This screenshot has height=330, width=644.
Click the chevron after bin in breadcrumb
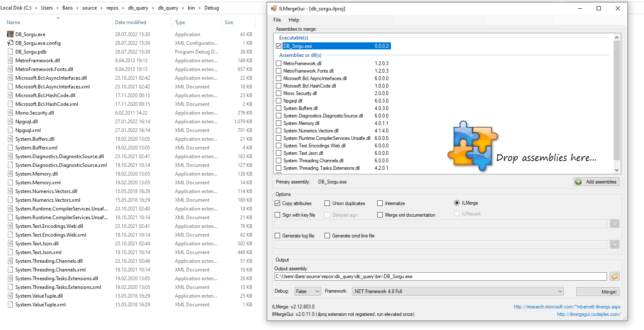200,8
